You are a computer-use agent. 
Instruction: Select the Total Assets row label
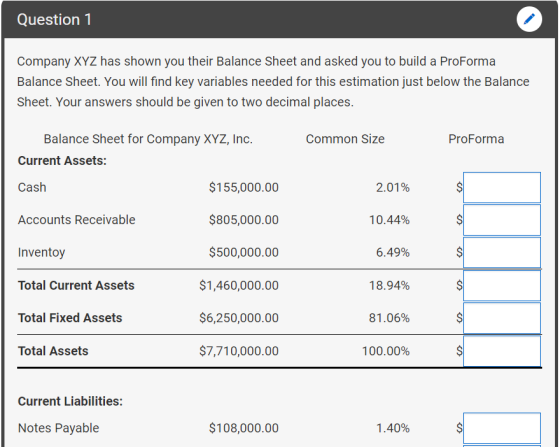pos(53,351)
